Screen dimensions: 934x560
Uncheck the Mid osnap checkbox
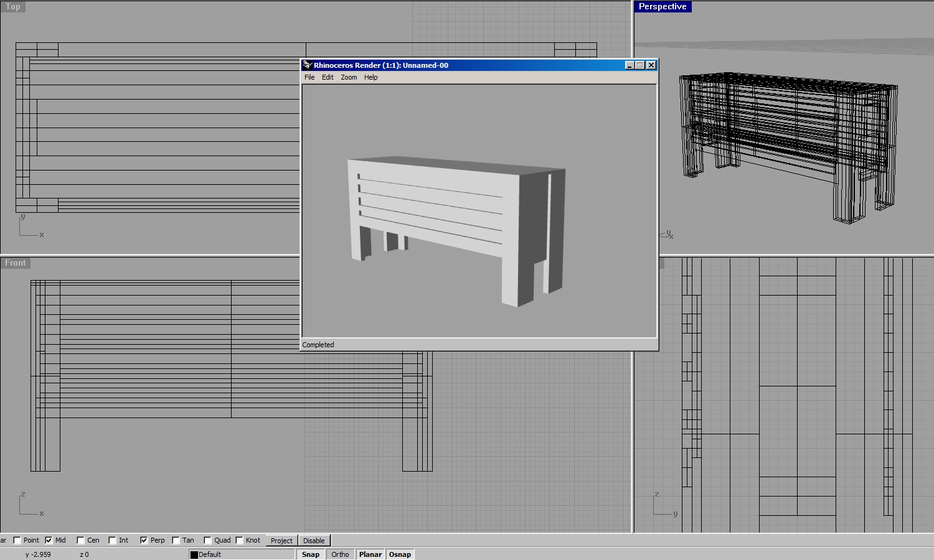(49, 540)
